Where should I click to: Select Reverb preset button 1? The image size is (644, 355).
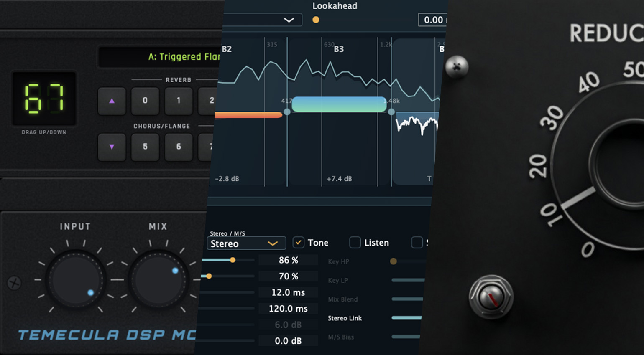click(179, 101)
